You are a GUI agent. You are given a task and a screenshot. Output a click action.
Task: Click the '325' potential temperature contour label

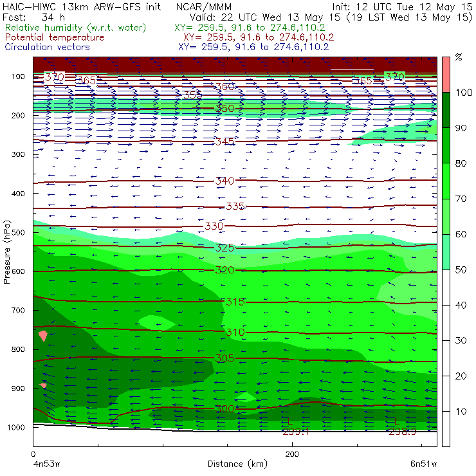click(x=224, y=248)
